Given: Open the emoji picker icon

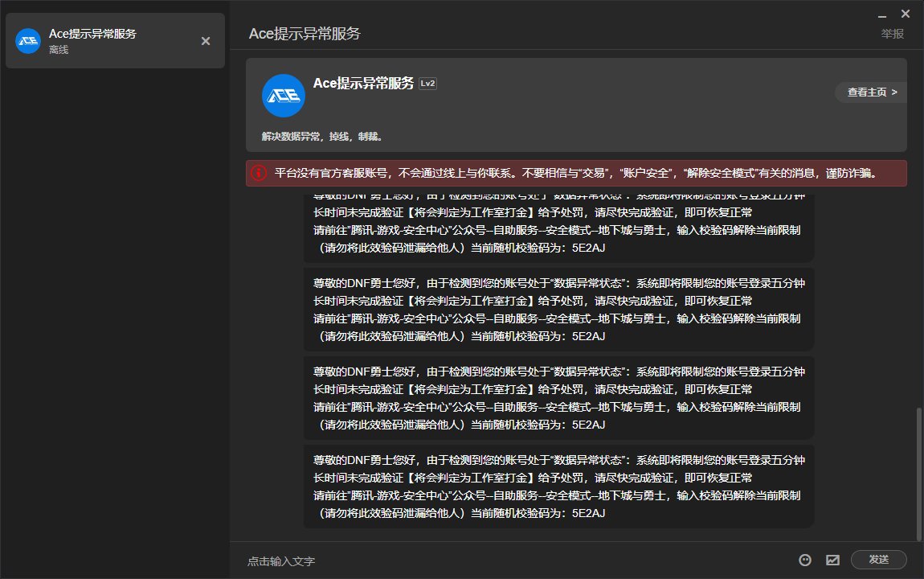Looking at the screenshot, I should pos(805,561).
